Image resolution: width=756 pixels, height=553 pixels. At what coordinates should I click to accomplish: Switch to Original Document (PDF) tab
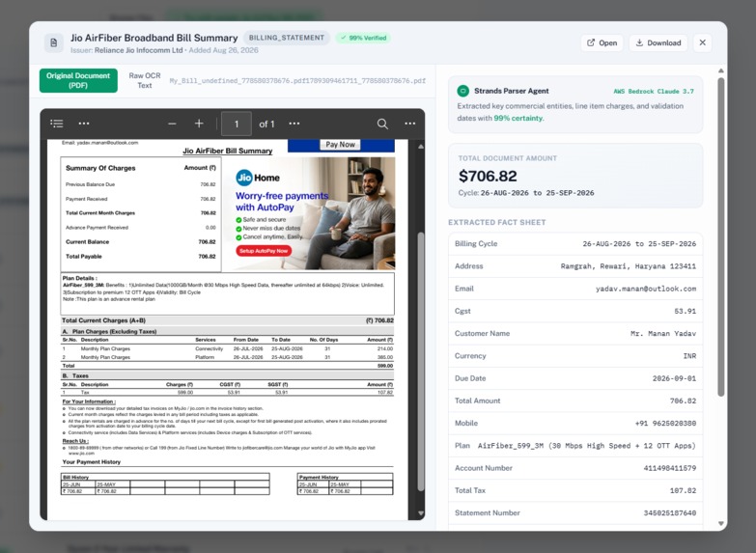[78, 80]
